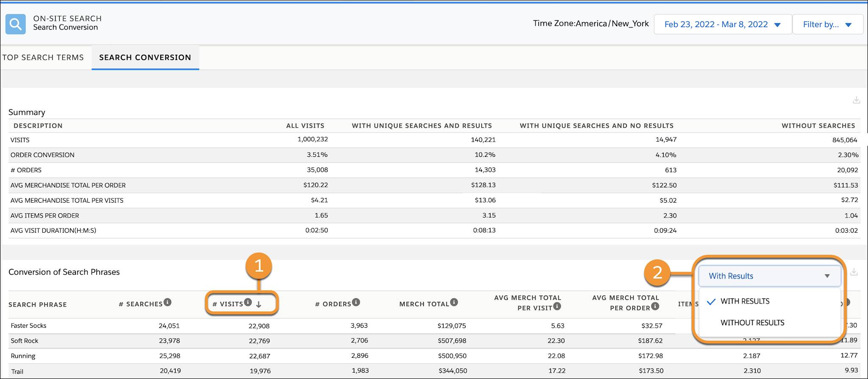This screenshot has height=379, width=868.
Task: Open the Filter by dropdown
Action: pos(827,24)
